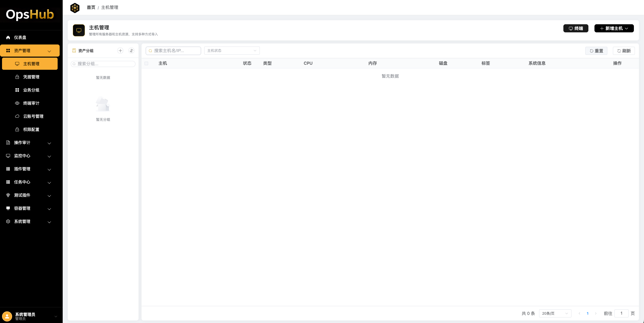Click the OpsHub hexagon logo icon
Screen dimensions: 644x323
(75, 8)
